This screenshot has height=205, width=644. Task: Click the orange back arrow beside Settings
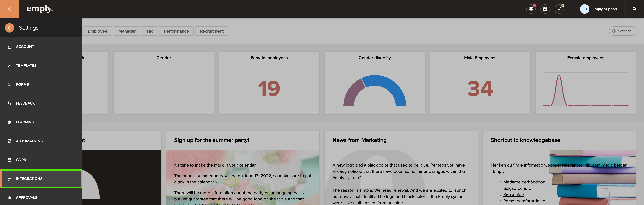click(x=9, y=28)
